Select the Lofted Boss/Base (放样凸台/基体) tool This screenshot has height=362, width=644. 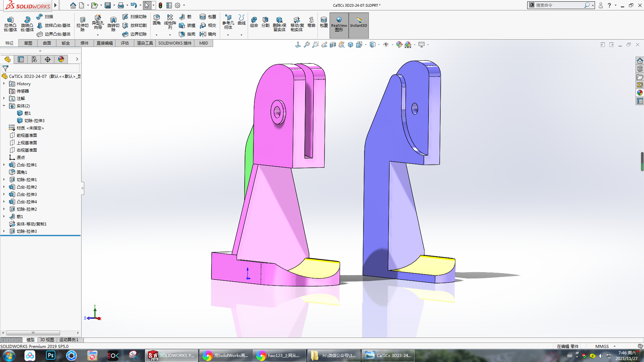[54, 25]
